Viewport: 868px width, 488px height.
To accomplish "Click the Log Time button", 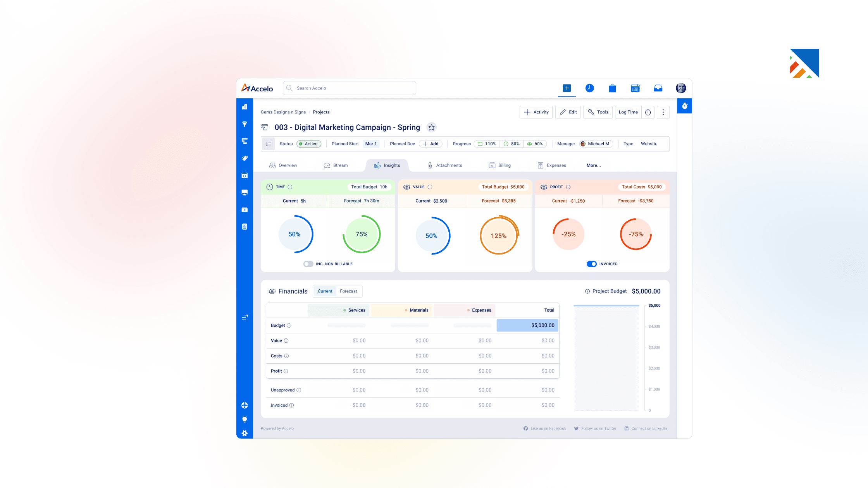I will (628, 112).
